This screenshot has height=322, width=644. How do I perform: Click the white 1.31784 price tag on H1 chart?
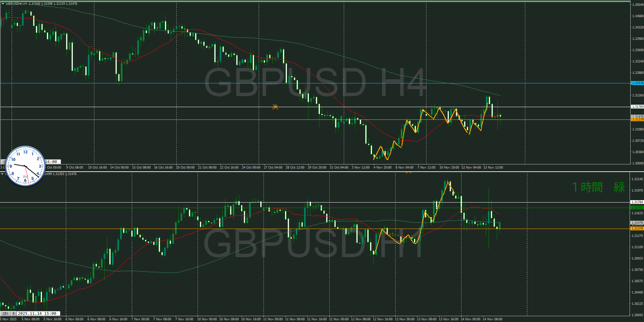click(x=637, y=202)
